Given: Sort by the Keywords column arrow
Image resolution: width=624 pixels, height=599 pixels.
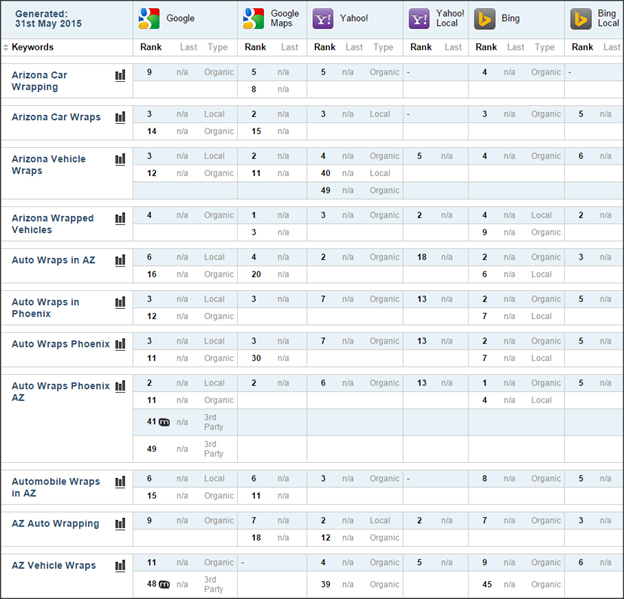Looking at the screenshot, I should click(x=7, y=48).
